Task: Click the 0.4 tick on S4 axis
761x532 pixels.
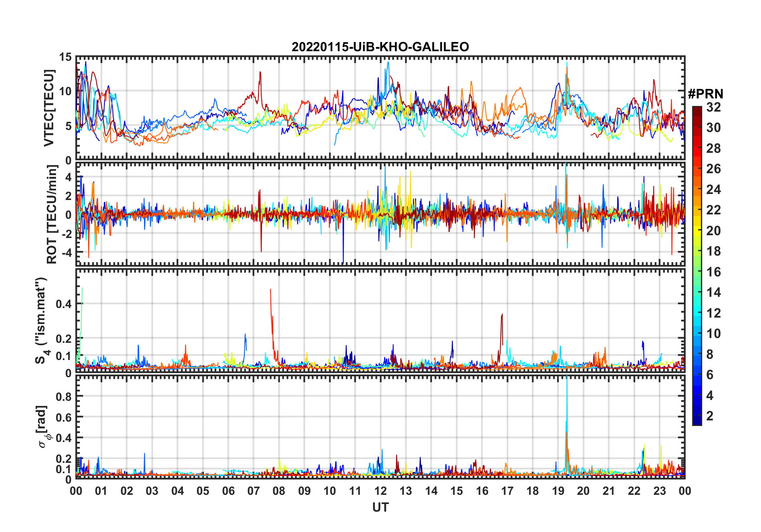Action: (x=63, y=304)
